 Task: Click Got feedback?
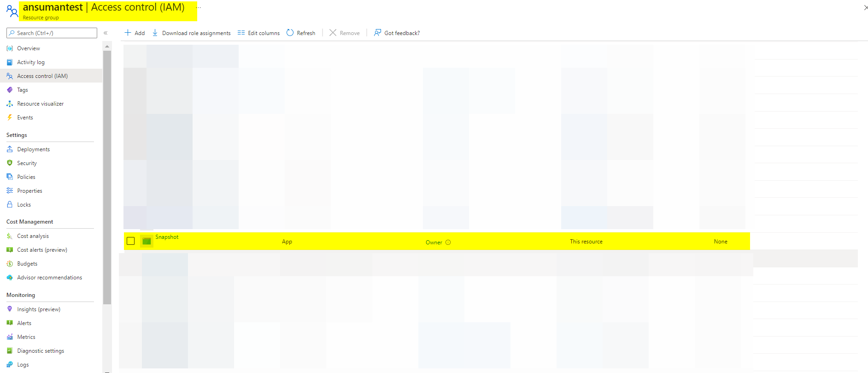(397, 33)
